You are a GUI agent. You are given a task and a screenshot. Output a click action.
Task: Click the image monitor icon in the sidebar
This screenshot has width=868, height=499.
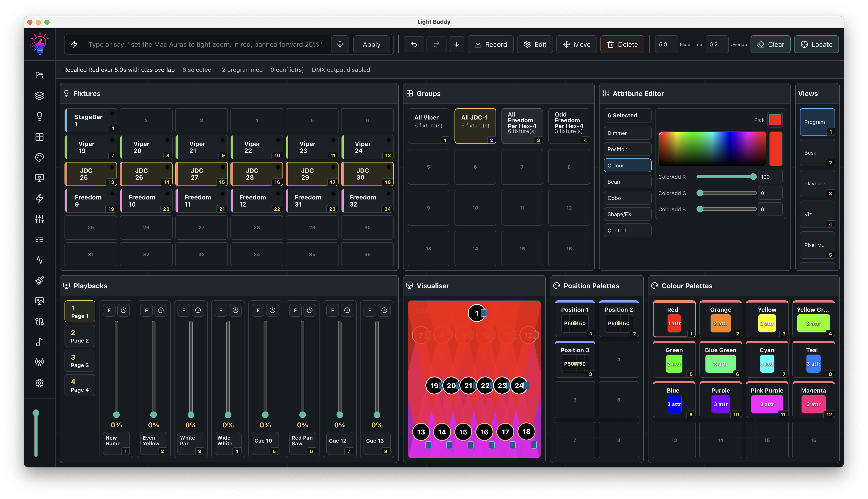39,301
